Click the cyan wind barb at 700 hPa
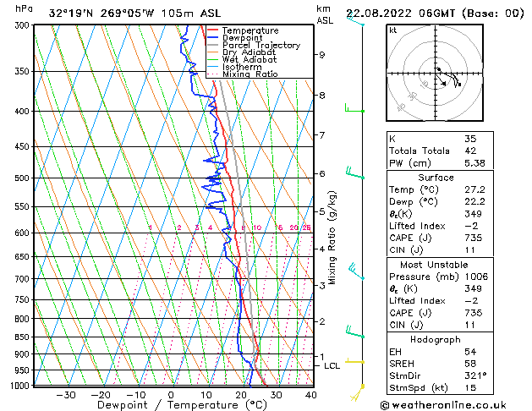Screen dimensions: 532x411 click(x=356, y=271)
